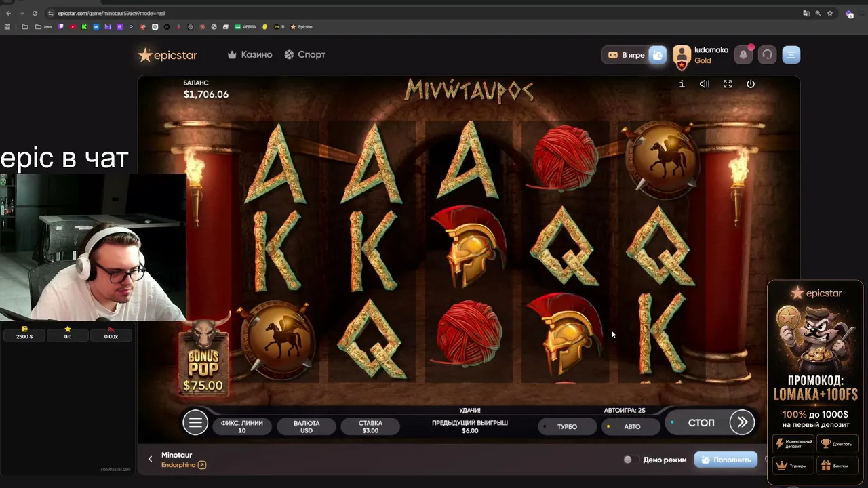Image resolution: width=868 pixels, height=488 pixels.
Task: Bookmark this page with the star icon
Action: (829, 13)
